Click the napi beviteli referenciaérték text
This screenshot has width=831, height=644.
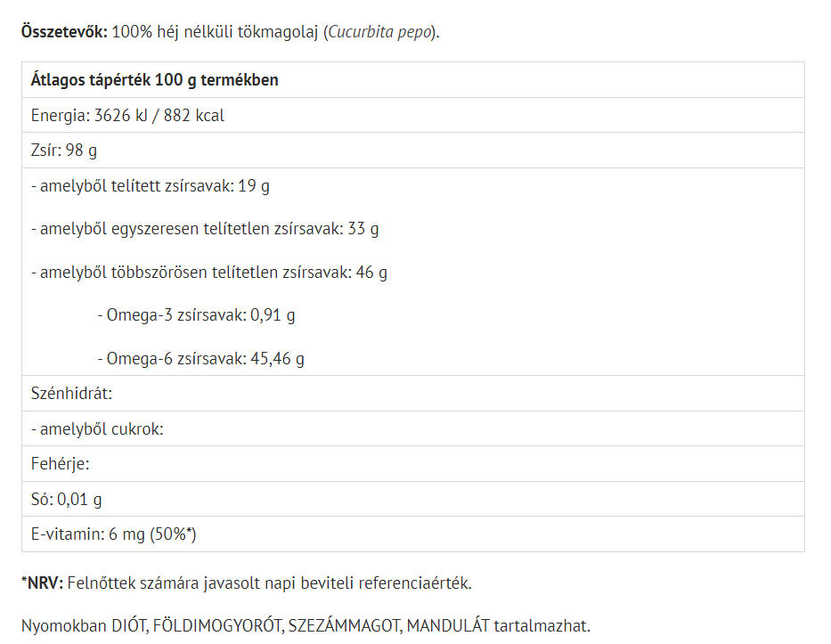tap(370, 583)
